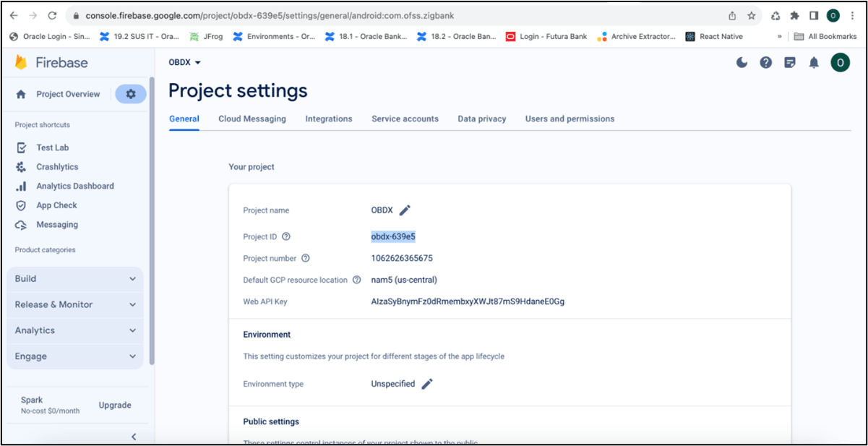Click the Project number help icon
This screenshot has width=868, height=446.
[x=305, y=258]
